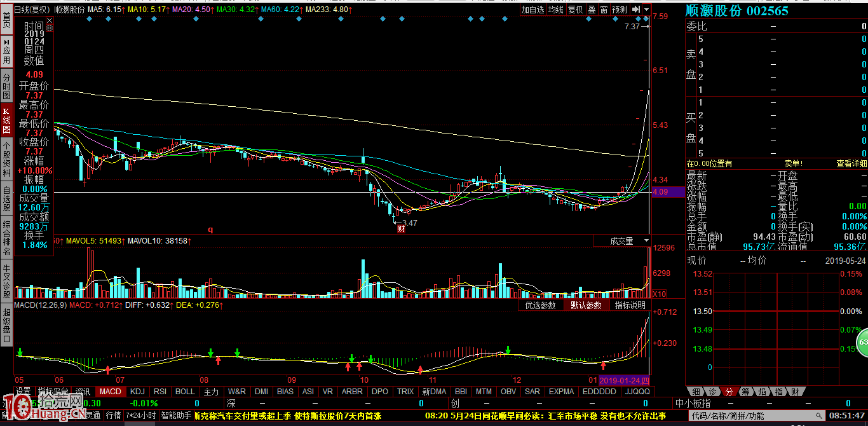Select the DMI indicator tab

(x=261, y=391)
